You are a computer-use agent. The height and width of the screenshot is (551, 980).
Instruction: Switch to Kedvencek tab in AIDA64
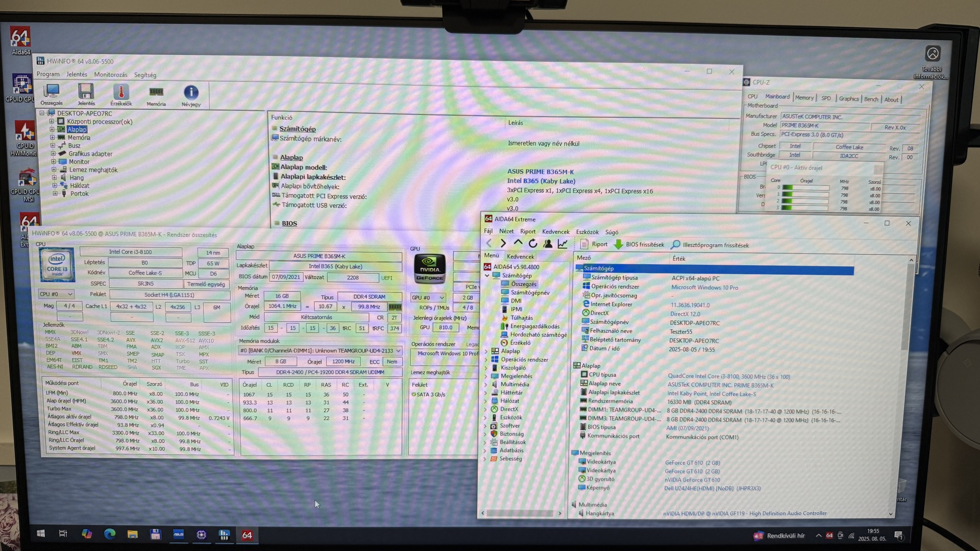pos(520,256)
